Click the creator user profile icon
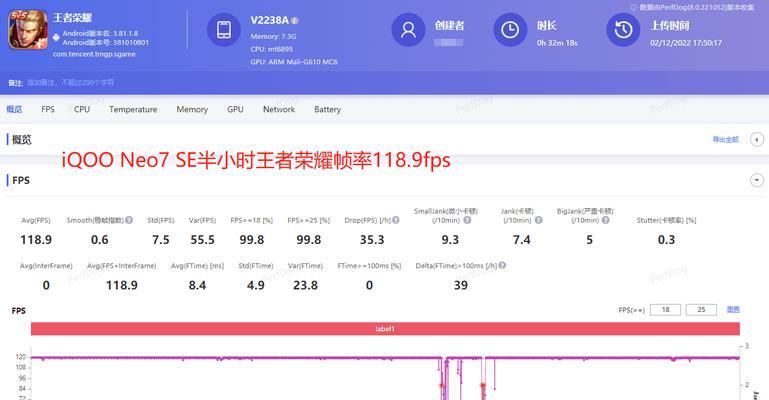This screenshot has width=769, height=400. point(408,30)
